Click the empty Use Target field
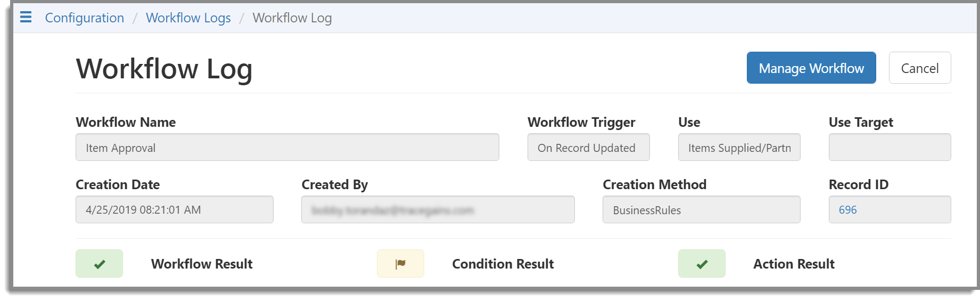The image size is (980, 300). coord(890,148)
